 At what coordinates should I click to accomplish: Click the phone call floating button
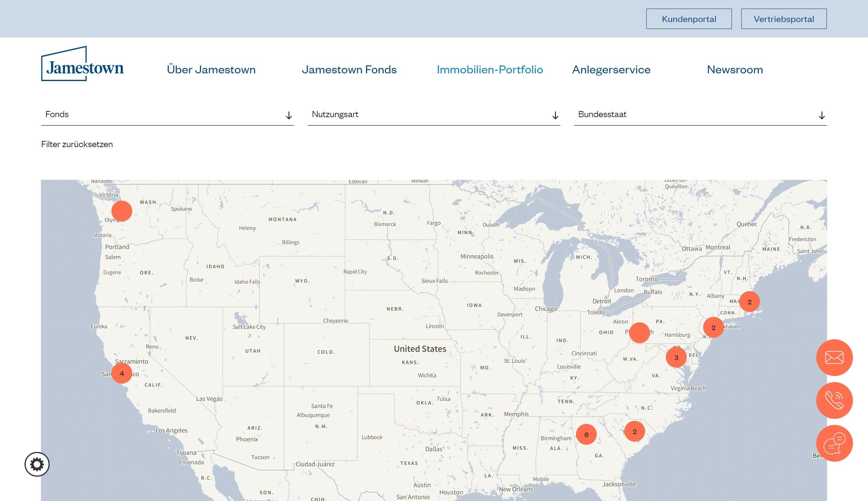pyautogui.click(x=834, y=400)
